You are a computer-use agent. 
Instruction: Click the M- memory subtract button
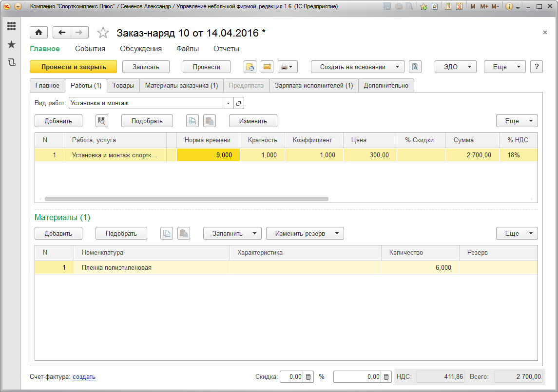pyautogui.click(x=495, y=6)
